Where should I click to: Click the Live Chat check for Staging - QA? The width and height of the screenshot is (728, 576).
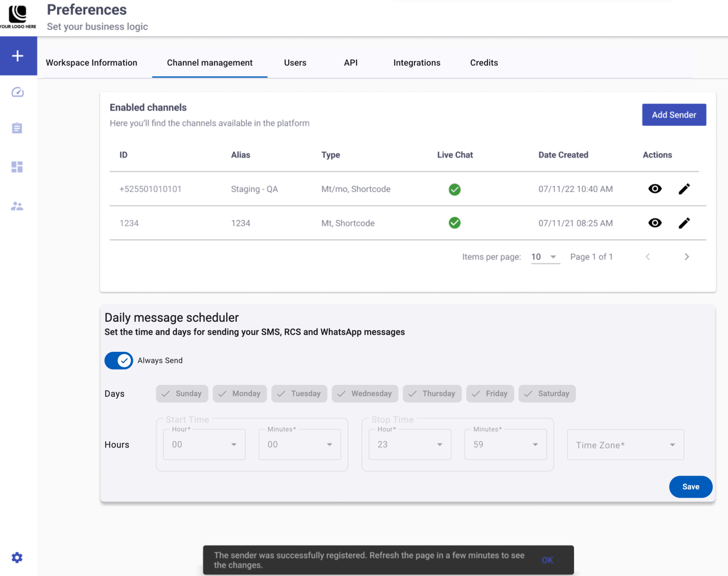(x=455, y=189)
